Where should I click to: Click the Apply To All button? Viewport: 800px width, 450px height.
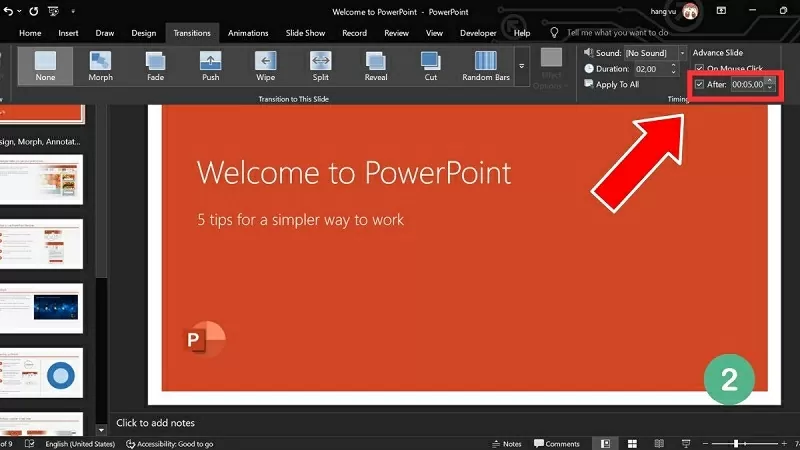point(616,85)
